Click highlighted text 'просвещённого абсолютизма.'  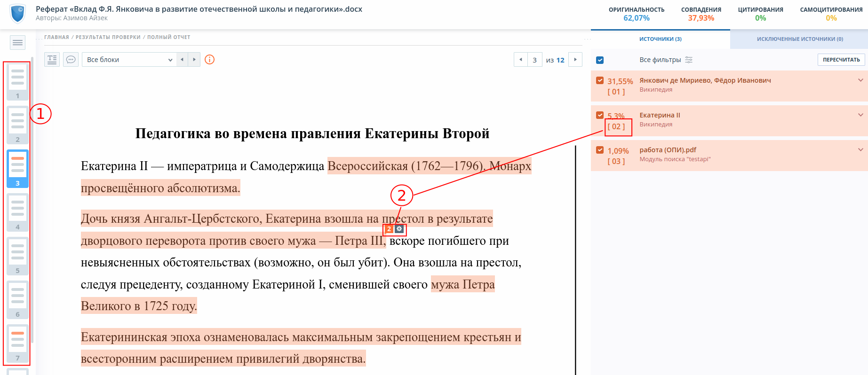tap(160, 188)
